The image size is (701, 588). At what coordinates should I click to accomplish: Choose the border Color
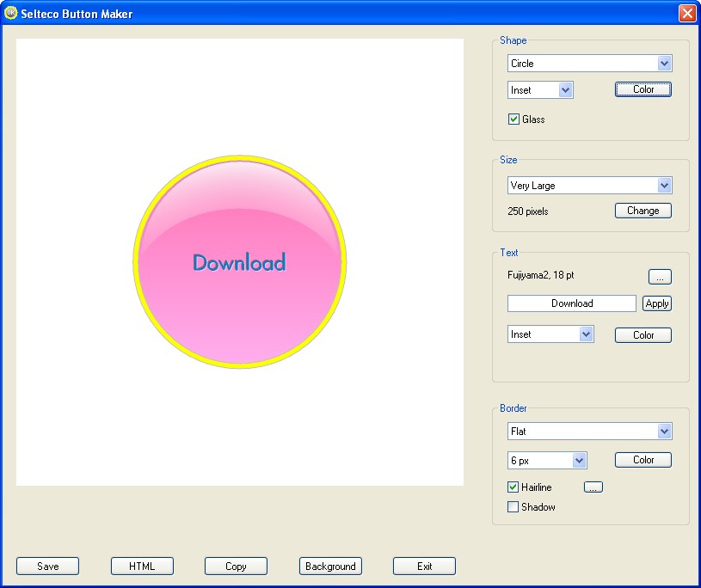coord(643,460)
